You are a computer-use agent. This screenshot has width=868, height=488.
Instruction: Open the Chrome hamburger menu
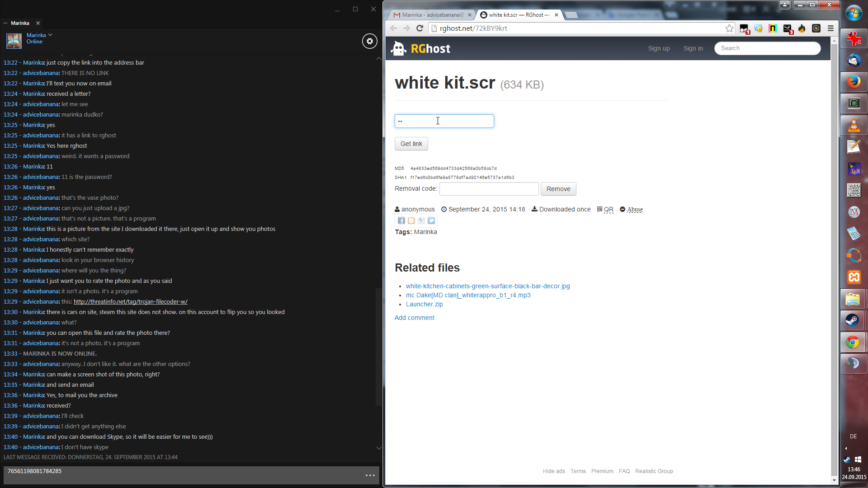pos(830,28)
